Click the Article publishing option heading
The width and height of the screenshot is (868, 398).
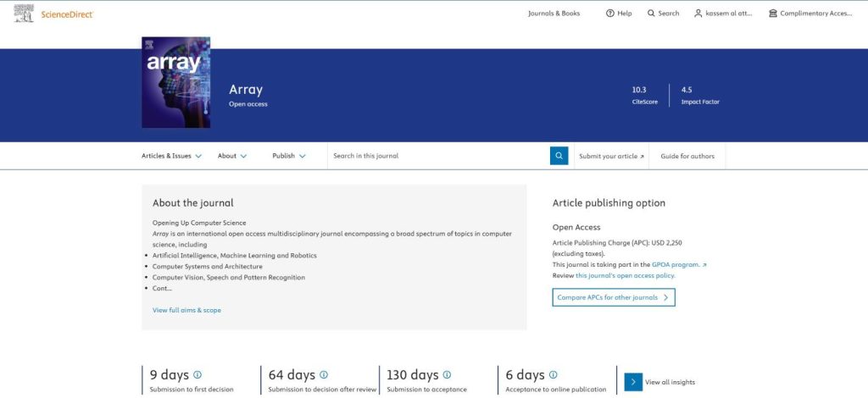pos(609,203)
